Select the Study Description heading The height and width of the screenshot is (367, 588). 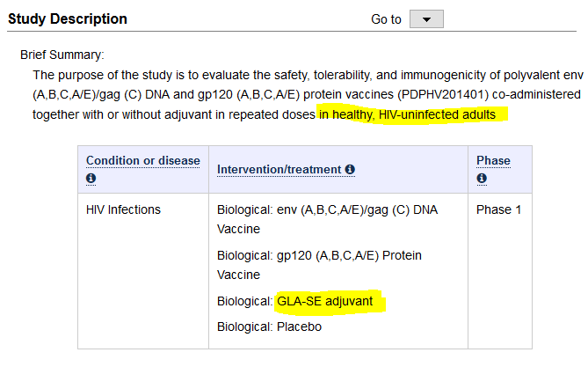coord(68,18)
